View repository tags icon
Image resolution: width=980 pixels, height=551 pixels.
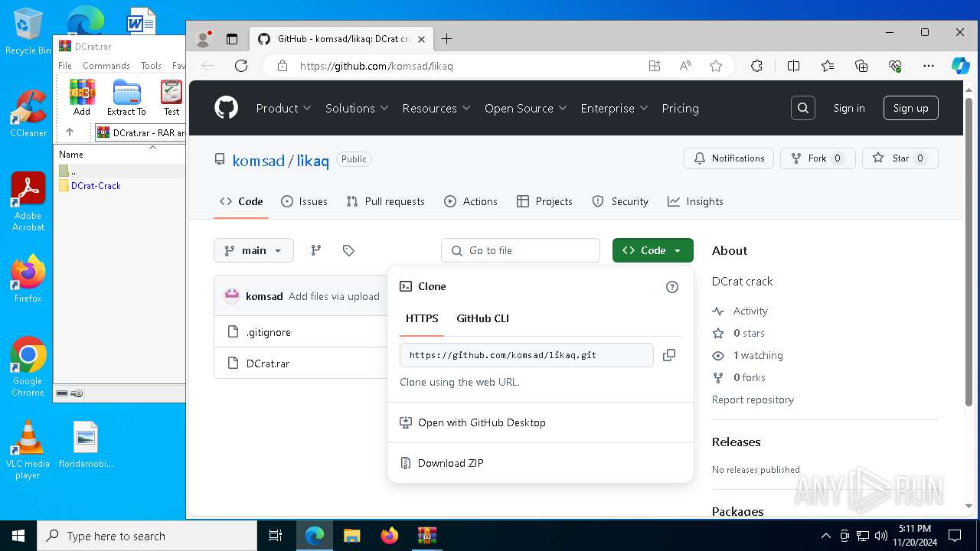click(x=348, y=250)
